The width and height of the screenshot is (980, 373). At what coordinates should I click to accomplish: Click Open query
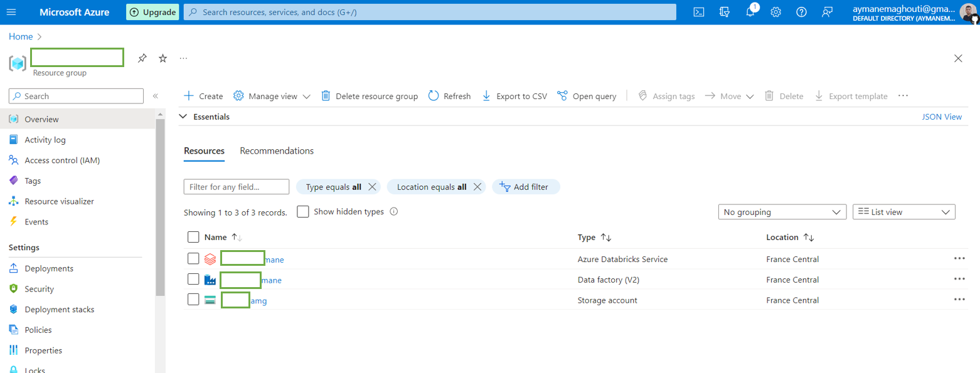587,96
